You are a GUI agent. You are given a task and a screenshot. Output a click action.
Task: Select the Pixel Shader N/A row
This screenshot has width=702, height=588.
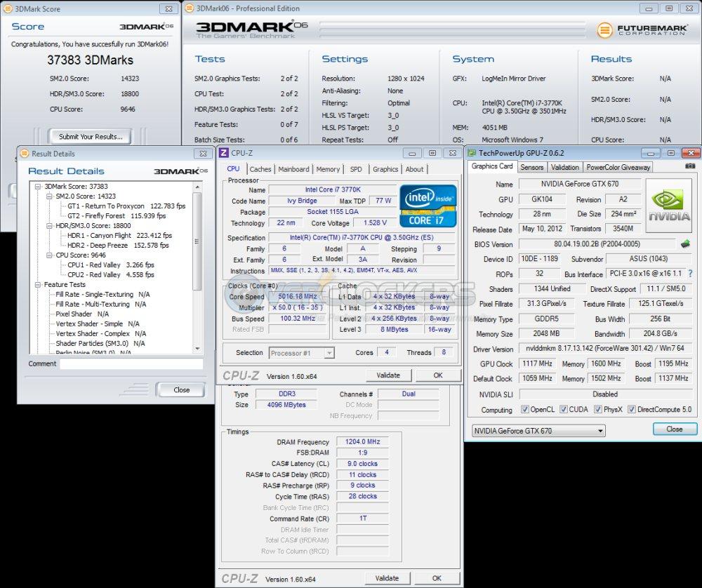(x=82, y=314)
